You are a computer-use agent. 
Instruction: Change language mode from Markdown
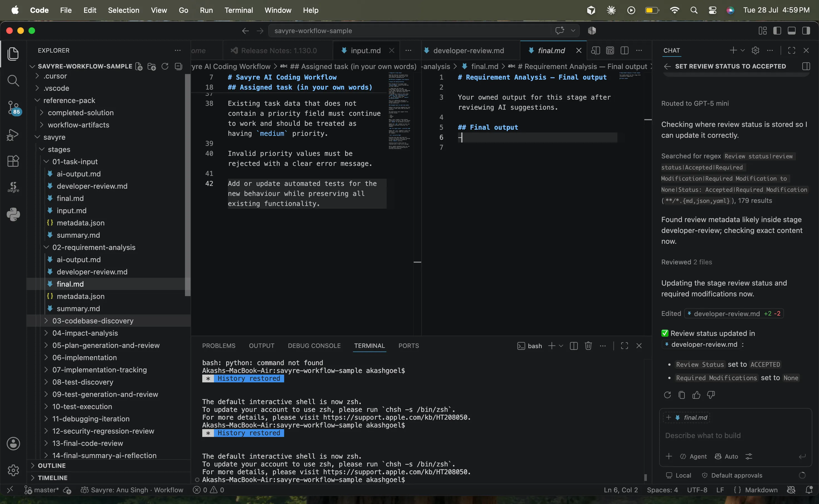(761, 490)
